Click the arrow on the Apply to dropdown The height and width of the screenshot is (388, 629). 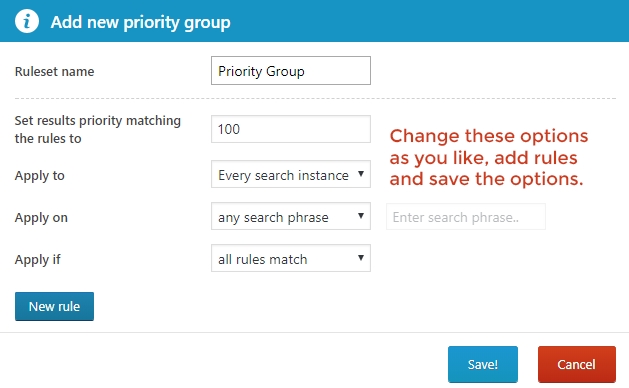coord(361,174)
